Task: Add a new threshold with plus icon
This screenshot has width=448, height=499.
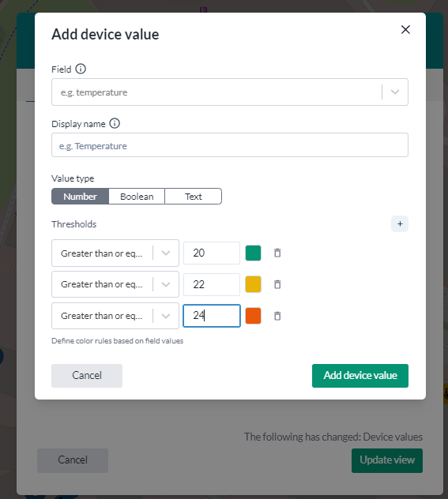Action: 400,223
